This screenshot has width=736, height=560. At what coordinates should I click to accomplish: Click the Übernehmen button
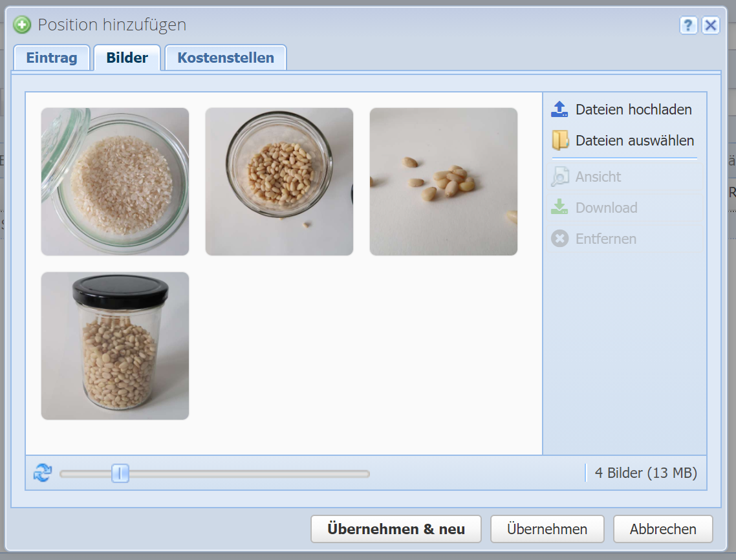click(547, 529)
